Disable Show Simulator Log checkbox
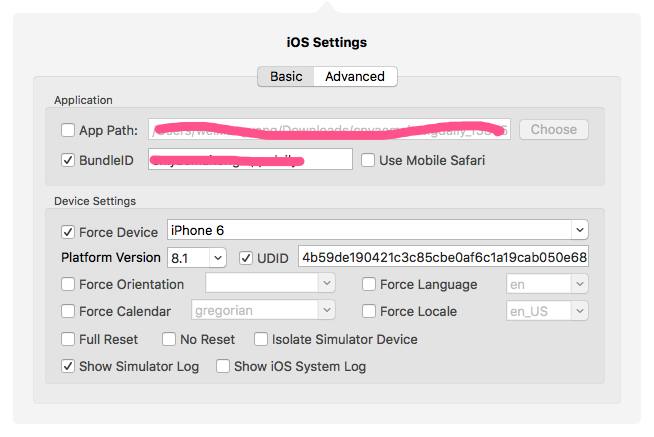 (x=68, y=366)
